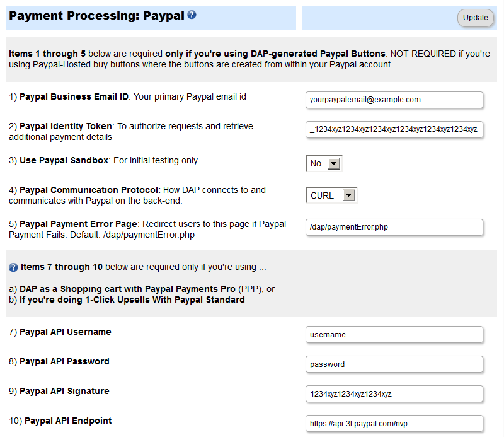Click the Paypal Business Email ID input field
Screen dimensions: 504x437
click(394, 100)
